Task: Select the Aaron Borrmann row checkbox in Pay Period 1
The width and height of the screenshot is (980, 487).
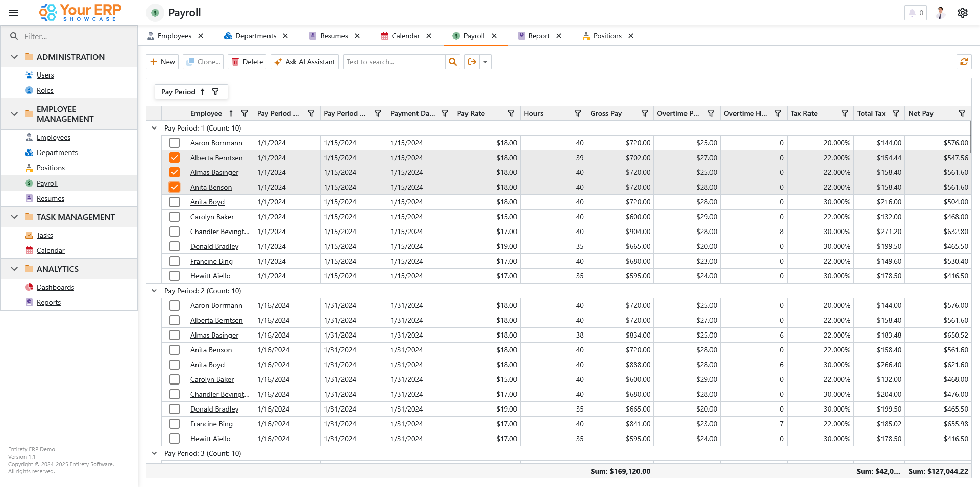Action: 175,143
